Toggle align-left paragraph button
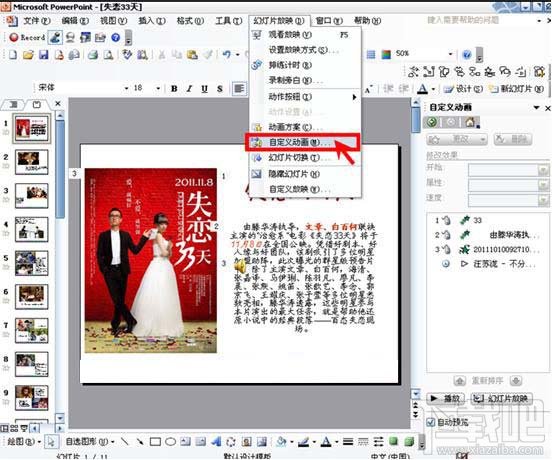The width and height of the screenshot is (552, 460). pyautogui.click(x=239, y=89)
